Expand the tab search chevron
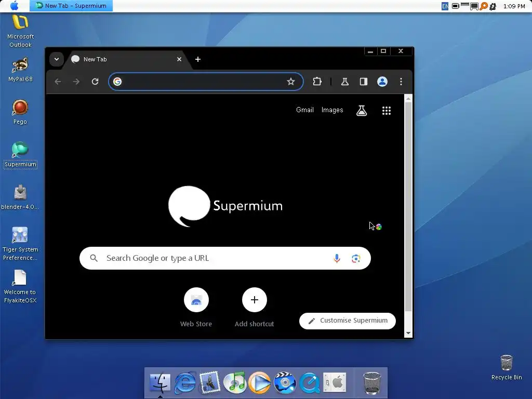Viewport: 532px width, 399px height. pos(57,59)
